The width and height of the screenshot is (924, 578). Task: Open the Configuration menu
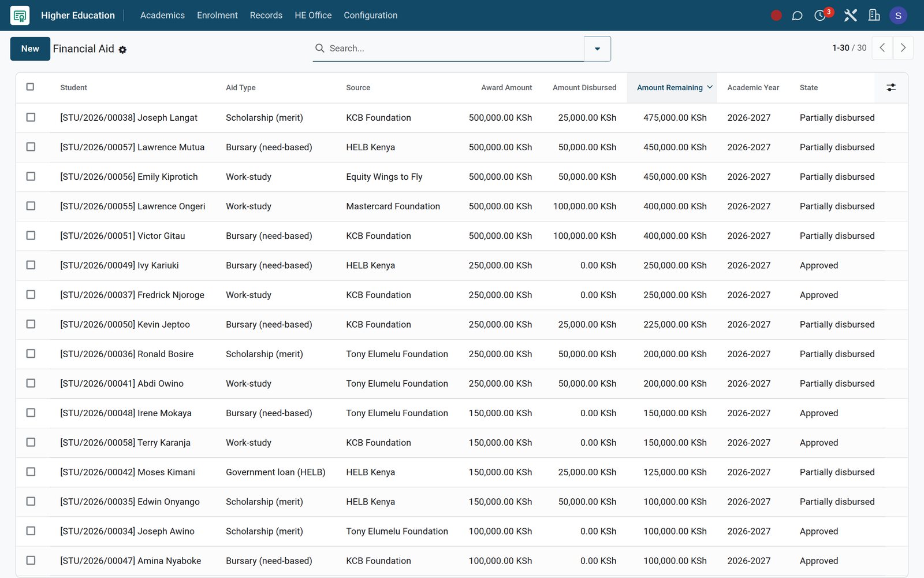(x=371, y=16)
